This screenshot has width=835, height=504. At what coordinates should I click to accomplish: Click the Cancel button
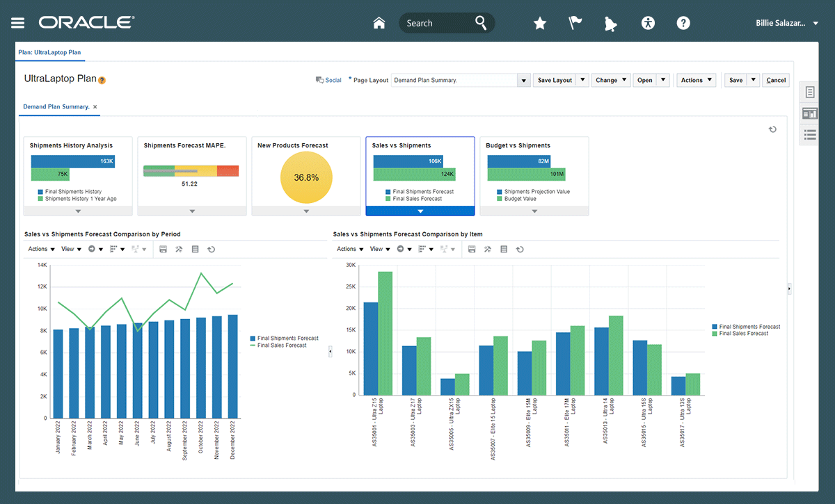coord(776,80)
